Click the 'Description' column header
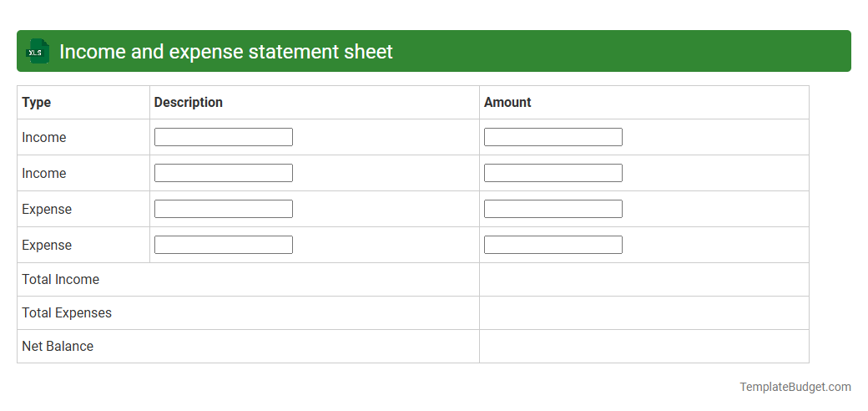The image size is (868, 411). [x=189, y=103]
